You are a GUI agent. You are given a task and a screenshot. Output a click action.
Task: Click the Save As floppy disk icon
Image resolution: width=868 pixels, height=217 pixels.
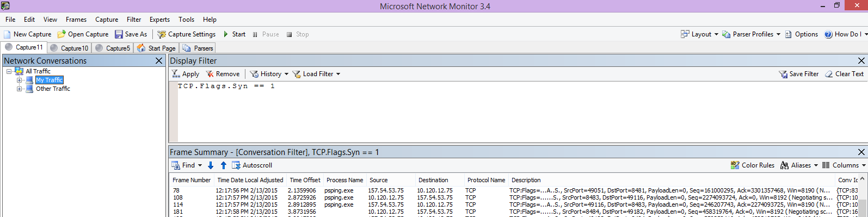click(119, 34)
